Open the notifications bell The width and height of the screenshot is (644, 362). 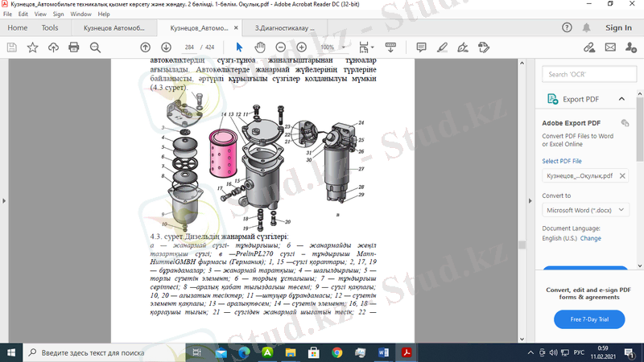point(584,27)
